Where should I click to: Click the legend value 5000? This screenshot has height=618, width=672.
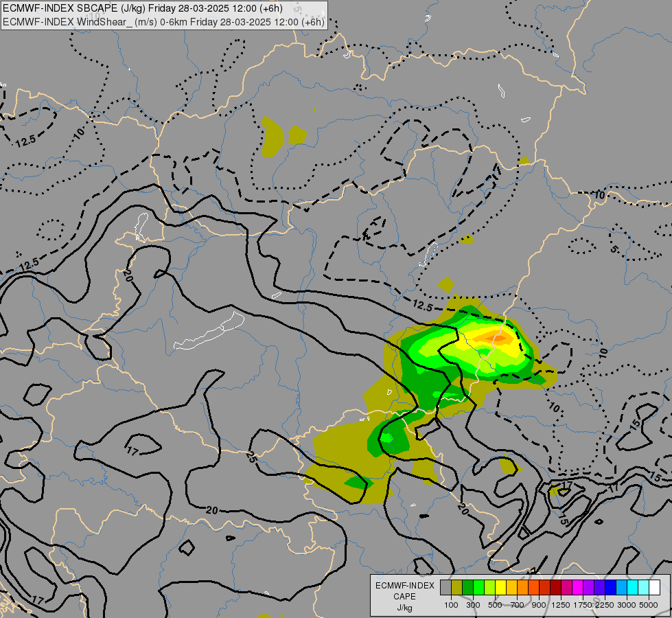coord(649,605)
